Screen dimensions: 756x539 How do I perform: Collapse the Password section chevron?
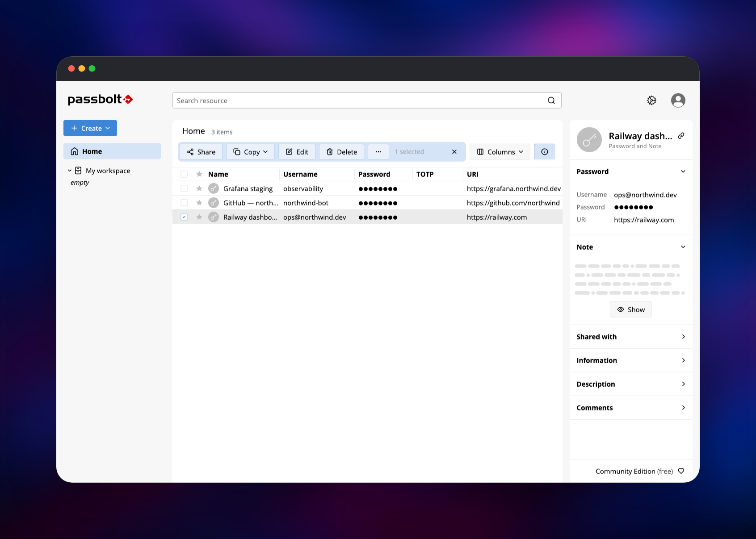[x=683, y=171]
